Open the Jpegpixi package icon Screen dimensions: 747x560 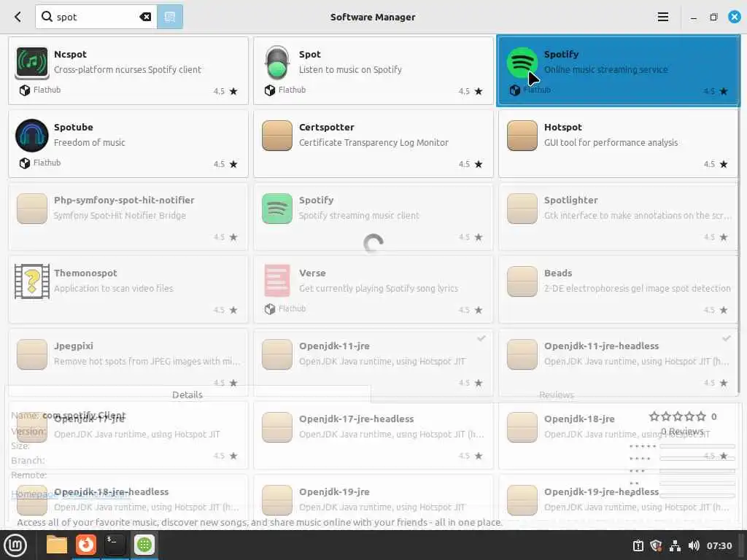pyautogui.click(x=32, y=354)
